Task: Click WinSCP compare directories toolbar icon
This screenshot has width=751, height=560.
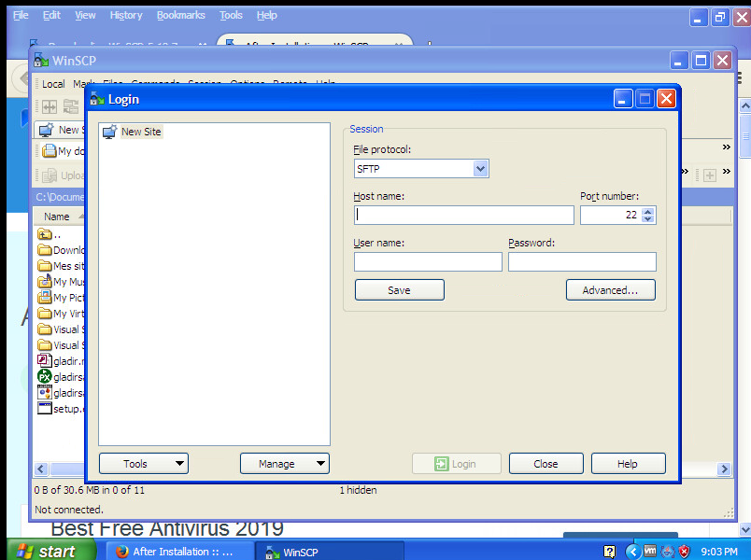Action: tap(49, 106)
